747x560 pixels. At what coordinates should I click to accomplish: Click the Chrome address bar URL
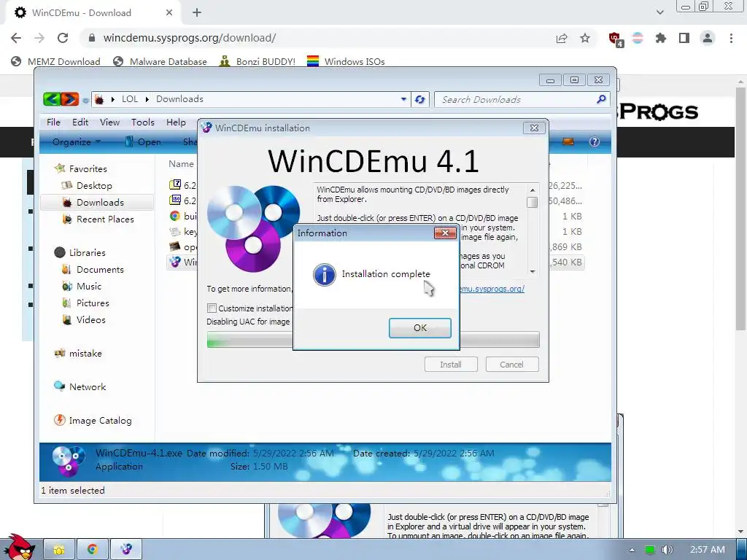[189, 38]
